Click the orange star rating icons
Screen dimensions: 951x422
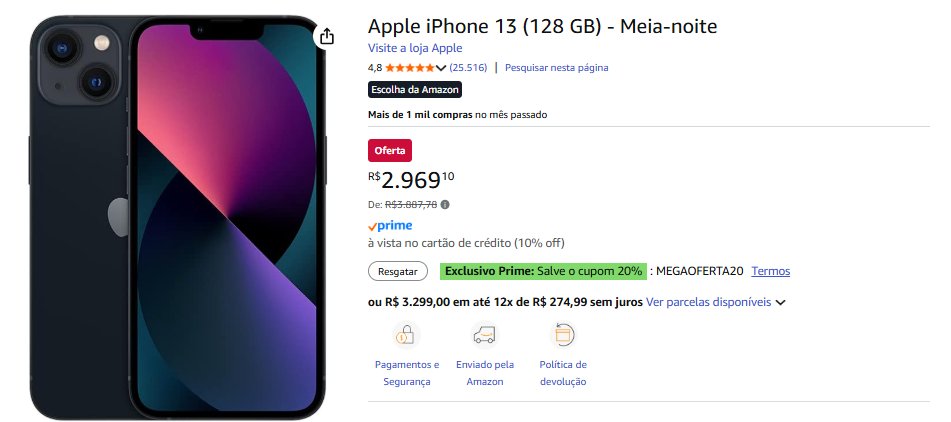click(410, 68)
